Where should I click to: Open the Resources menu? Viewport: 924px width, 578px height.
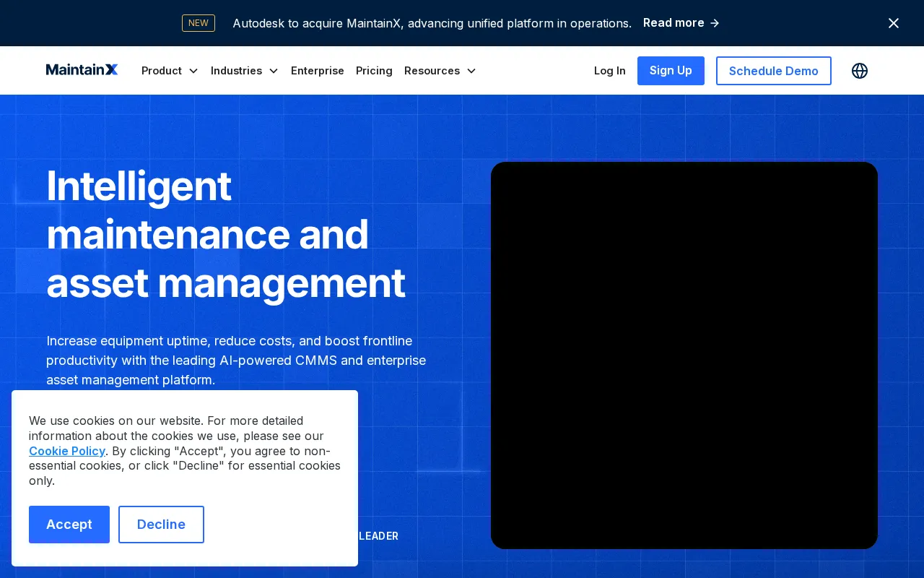click(x=440, y=71)
